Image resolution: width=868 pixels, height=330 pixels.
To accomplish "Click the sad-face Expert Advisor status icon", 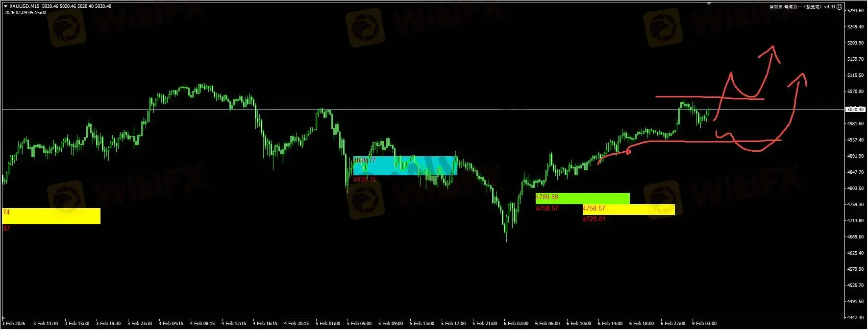I will [x=840, y=7].
